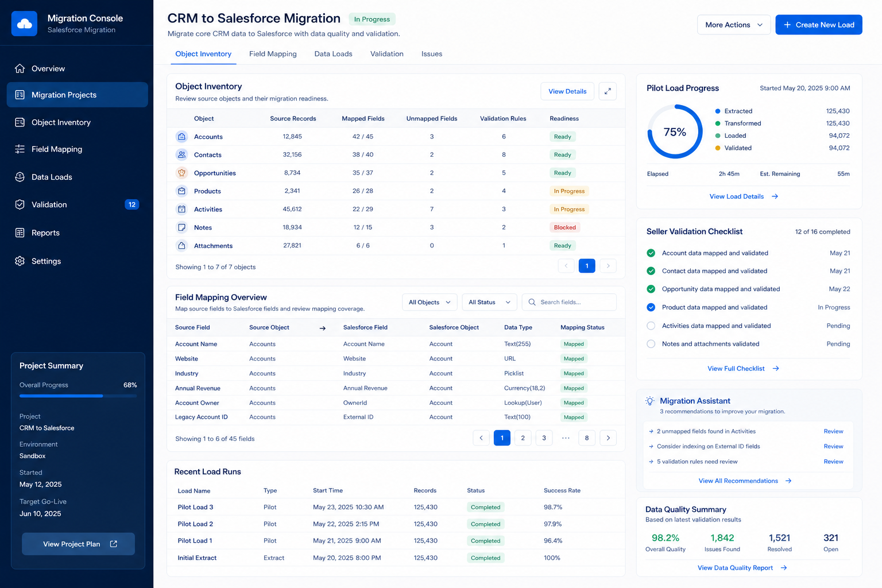Toggle Account data mapped and validated check

(x=651, y=253)
